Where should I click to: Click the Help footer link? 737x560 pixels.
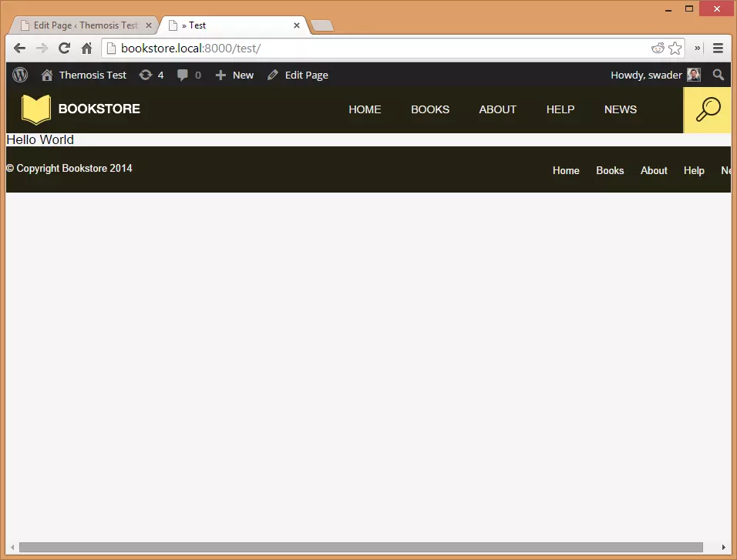click(694, 170)
